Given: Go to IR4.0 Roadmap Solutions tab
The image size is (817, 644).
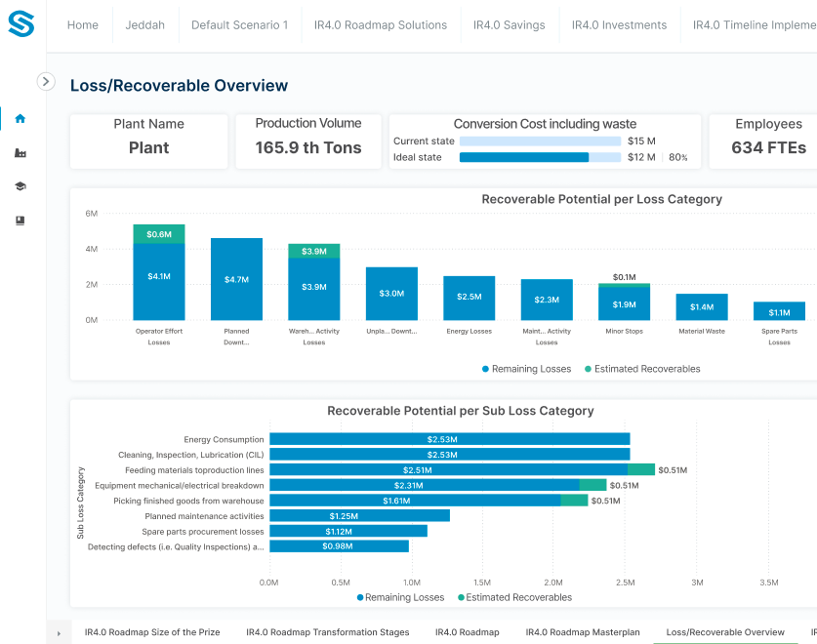Looking at the screenshot, I should 381,25.
